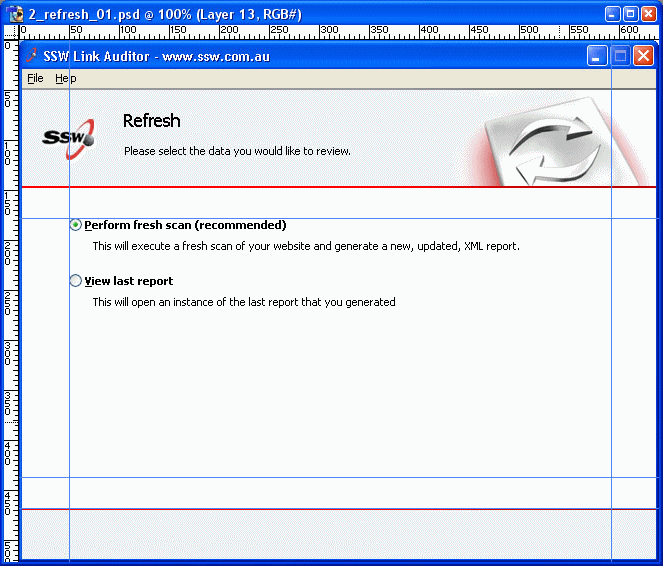663x566 pixels.
Task: Open the File menu
Action: coord(35,78)
